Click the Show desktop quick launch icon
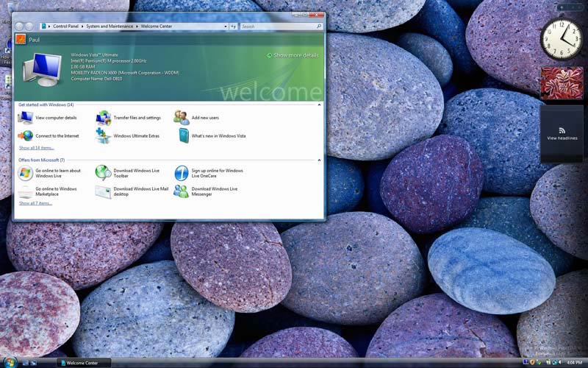 (26, 363)
